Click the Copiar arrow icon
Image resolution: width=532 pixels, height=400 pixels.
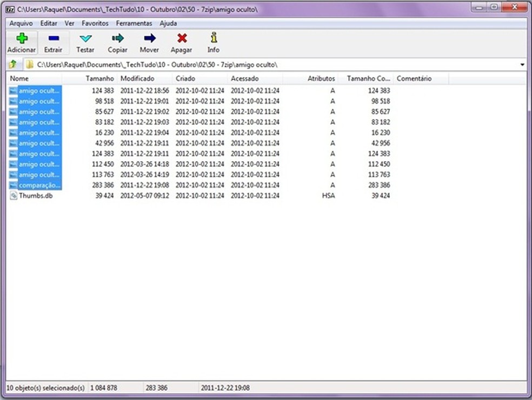tap(117, 39)
